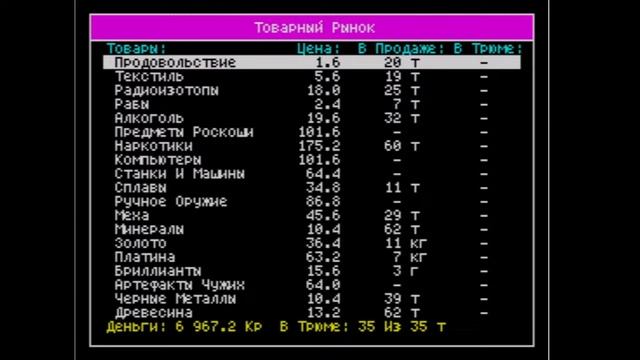Choose the Предметы Роскоши row
Image resolution: width=640 pixels, height=360 pixels.
point(312,132)
